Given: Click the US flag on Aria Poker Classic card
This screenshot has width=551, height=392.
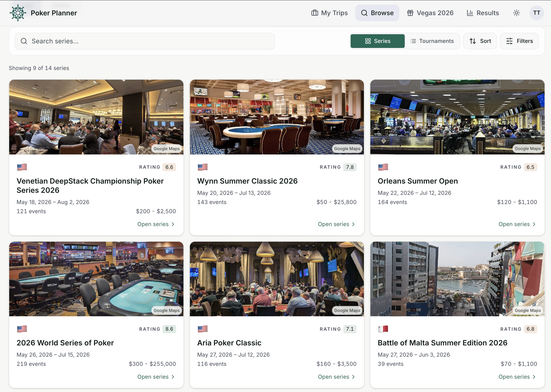Looking at the screenshot, I should tap(202, 329).
